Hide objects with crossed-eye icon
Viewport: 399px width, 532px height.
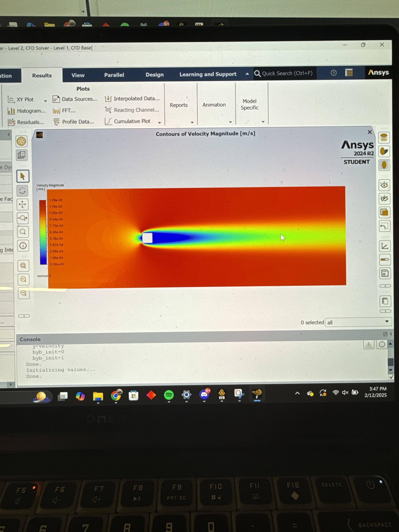pyautogui.click(x=384, y=199)
